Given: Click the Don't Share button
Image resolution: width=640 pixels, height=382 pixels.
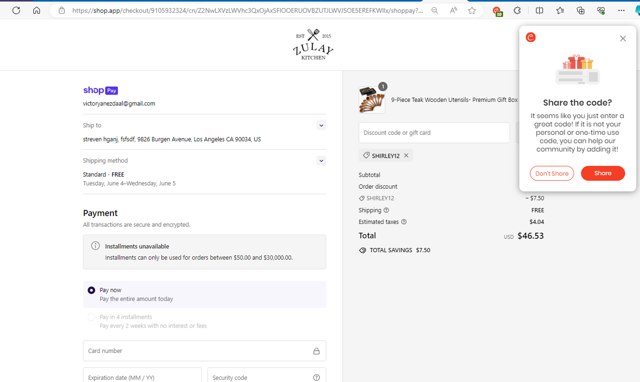Looking at the screenshot, I should 552,173.
